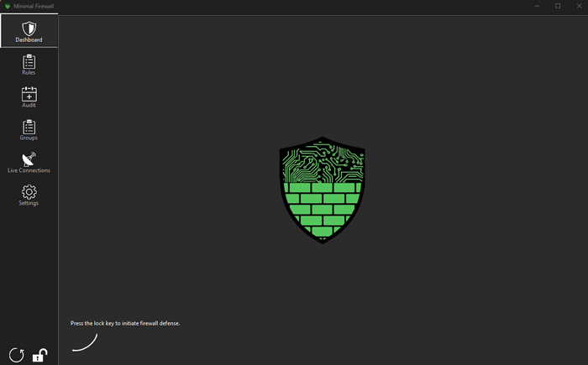Image resolution: width=588 pixels, height=365 pixels.
Task: Click the Minimal Firewall title bar shield icon
Action: coord(8,6)
